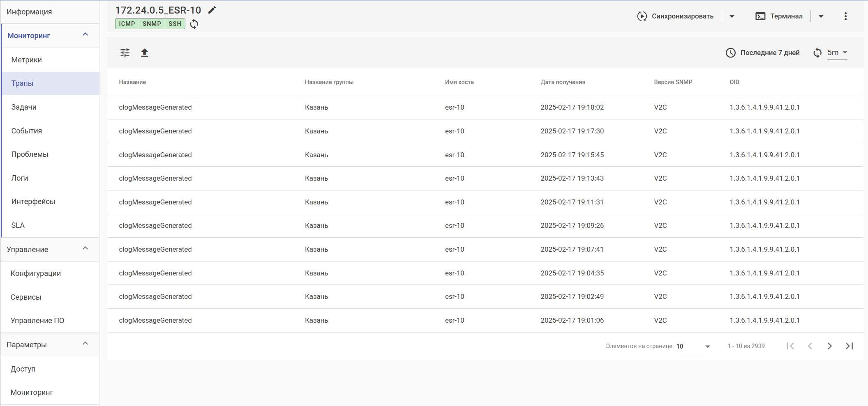868x406 pixels.
Task: Click the auto-refresh circular arrows icon
Action: pyautogui.click(x=817, y=53)
